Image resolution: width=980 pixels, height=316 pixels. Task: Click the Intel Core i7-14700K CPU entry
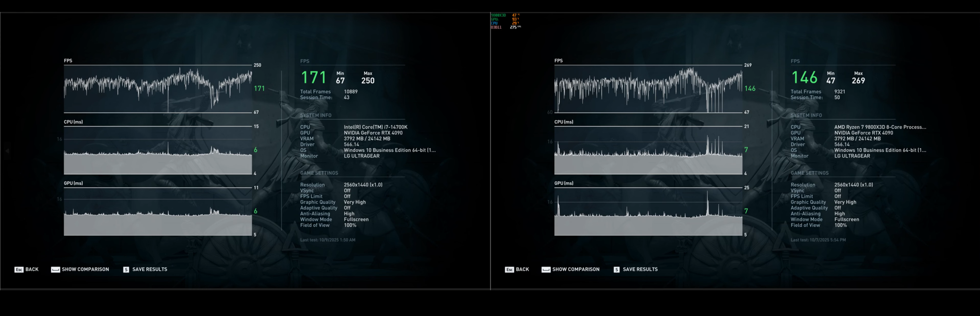376,127
